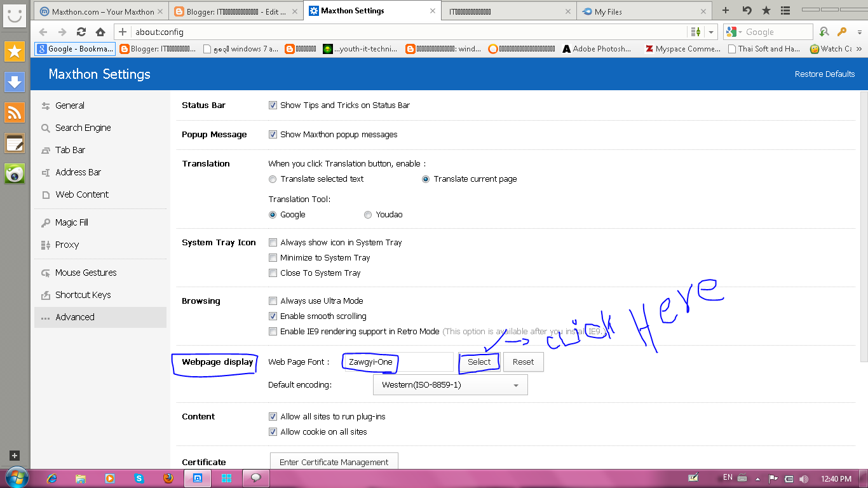The height and width of the screenshot is (488, 868).
Task: Open new tab with plus icon
Action: tap(726, 11)
